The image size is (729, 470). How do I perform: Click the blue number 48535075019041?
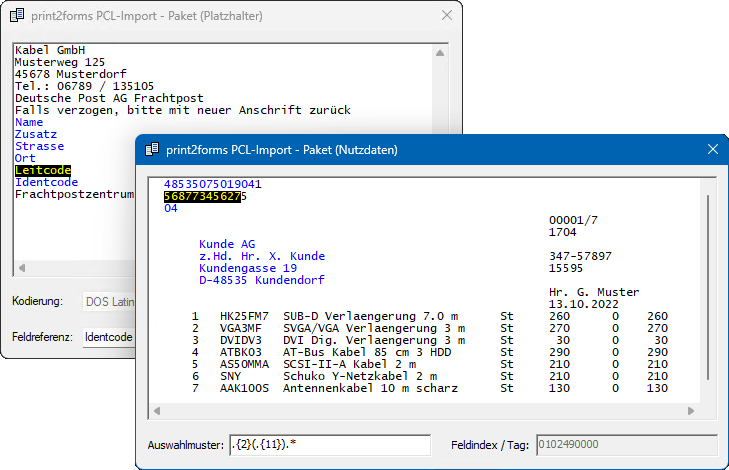coord(212,185)
